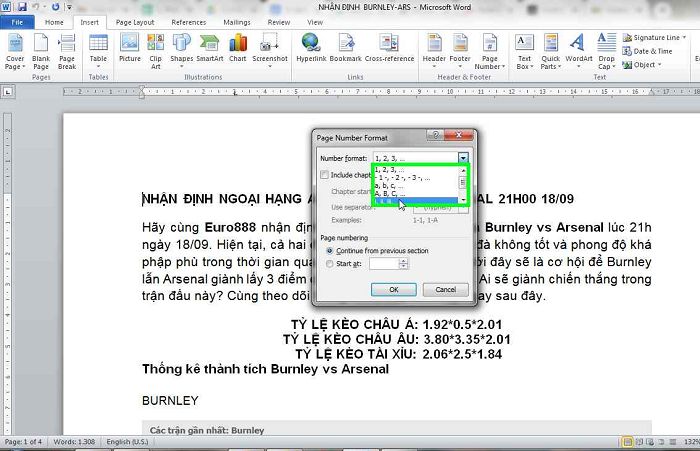
Task: Click the 'Words: 1.308' word count
Action: point(74,442)
